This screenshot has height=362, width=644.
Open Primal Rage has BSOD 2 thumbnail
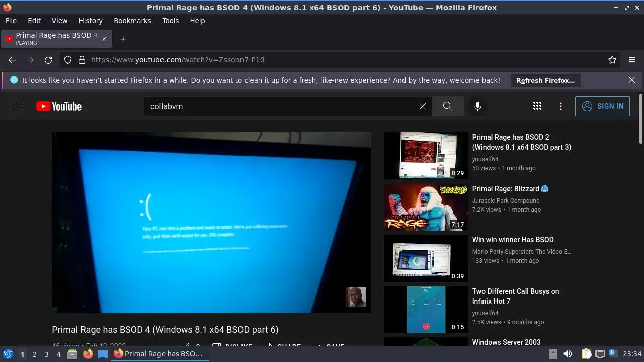426,156
